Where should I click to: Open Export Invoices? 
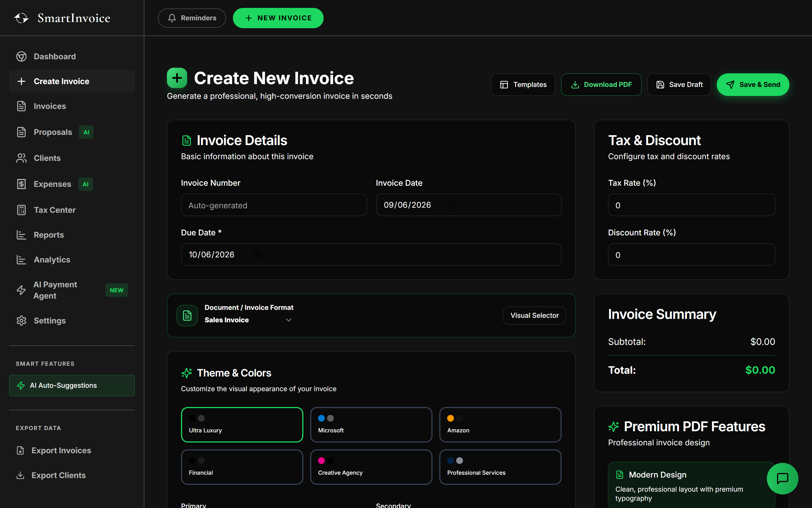(72, 450)
